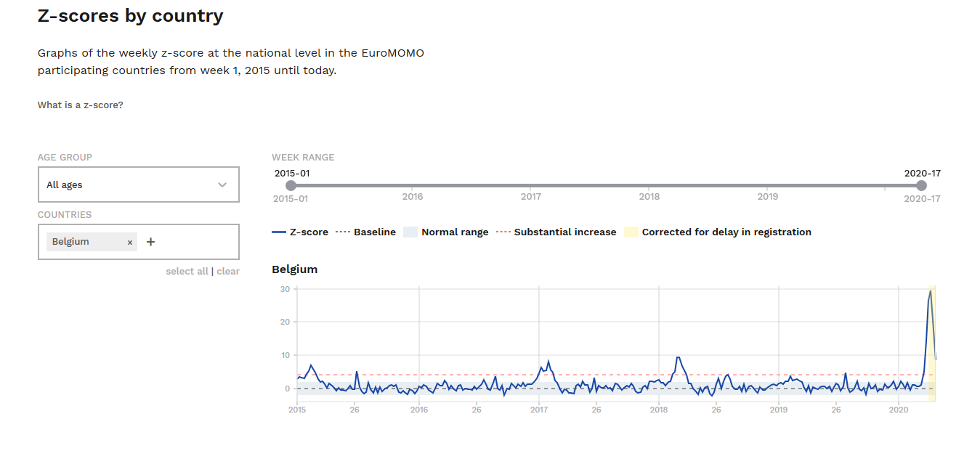
Task: Click the Baseline legend dashed icon
Action: coord(341,232)
